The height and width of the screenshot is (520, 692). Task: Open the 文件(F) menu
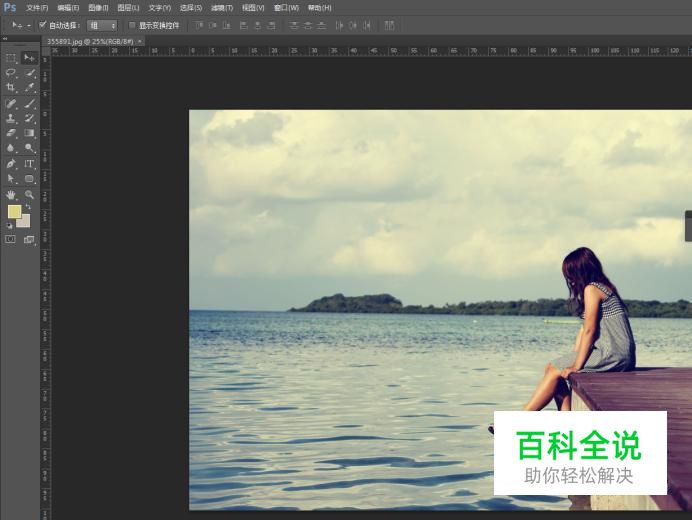37,8
